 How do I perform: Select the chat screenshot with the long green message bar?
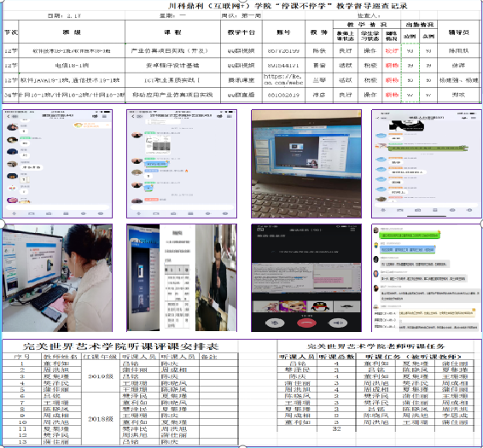point(427,164)
